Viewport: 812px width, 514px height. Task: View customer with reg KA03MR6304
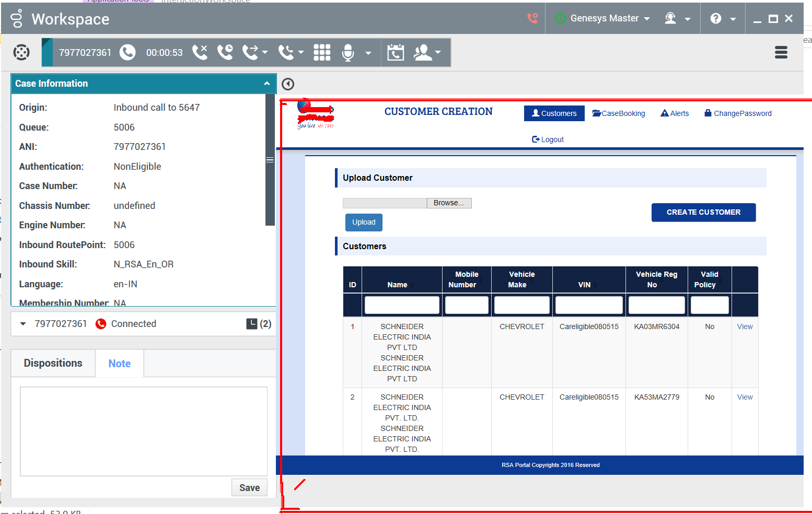coord(745,326)
